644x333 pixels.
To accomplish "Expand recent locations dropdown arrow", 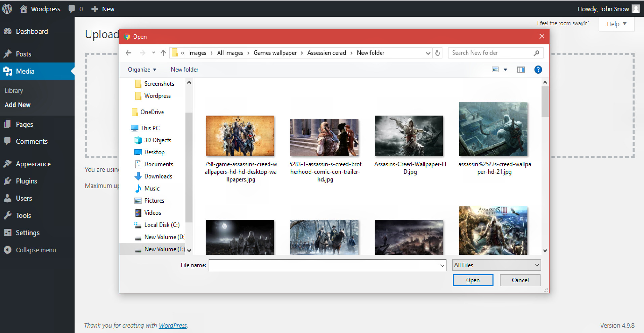I will point(154,53).
